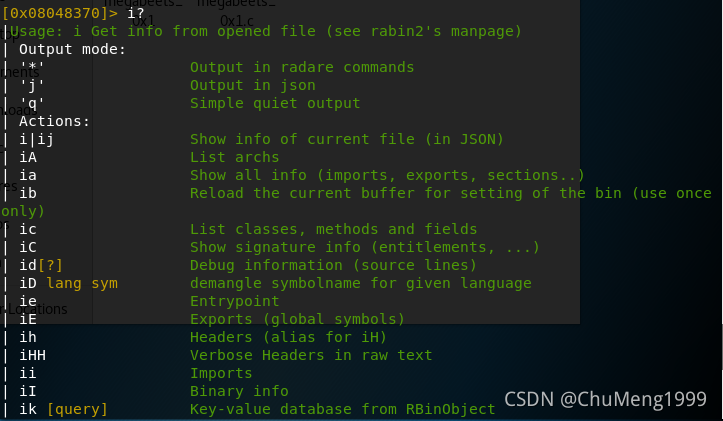Select the 'iA' List archs command

[28, 157]
